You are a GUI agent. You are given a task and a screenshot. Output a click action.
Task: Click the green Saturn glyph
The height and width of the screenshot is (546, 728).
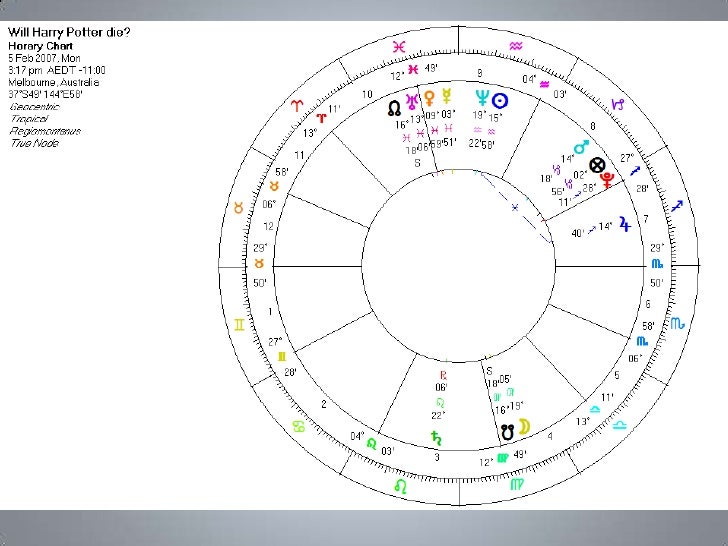(436, 438)
